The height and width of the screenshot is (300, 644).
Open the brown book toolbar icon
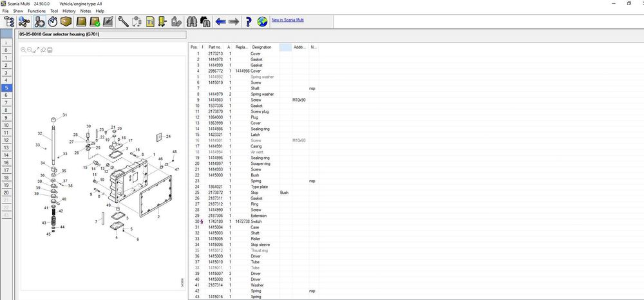pos(81,21)
